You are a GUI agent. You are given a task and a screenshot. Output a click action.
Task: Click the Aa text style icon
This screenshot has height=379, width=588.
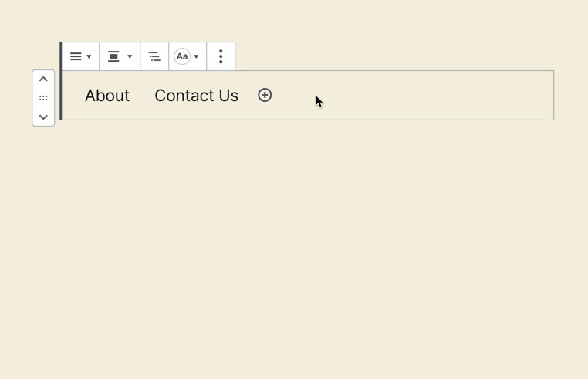182,56
